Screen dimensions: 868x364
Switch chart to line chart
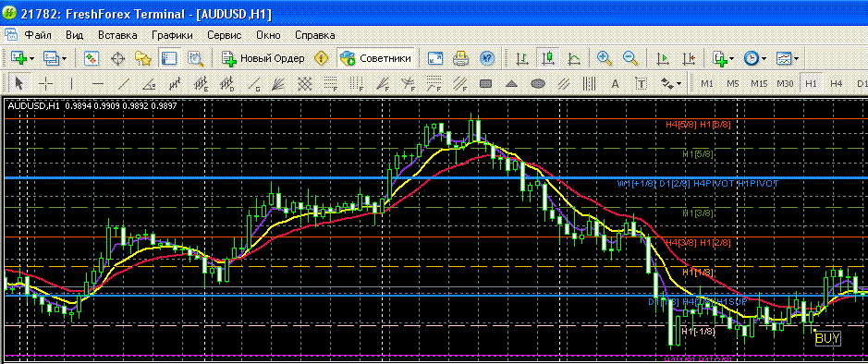pyautogui.click(x=574, y=58)
